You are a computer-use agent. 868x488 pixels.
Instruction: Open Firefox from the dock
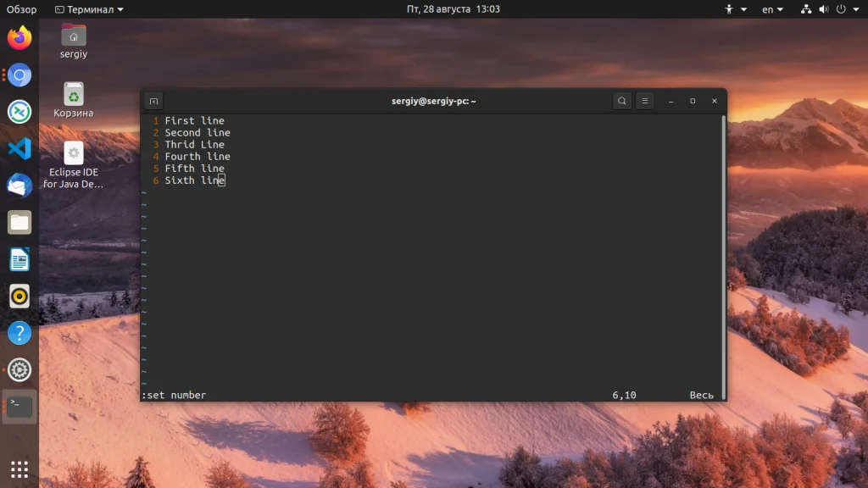19,37
